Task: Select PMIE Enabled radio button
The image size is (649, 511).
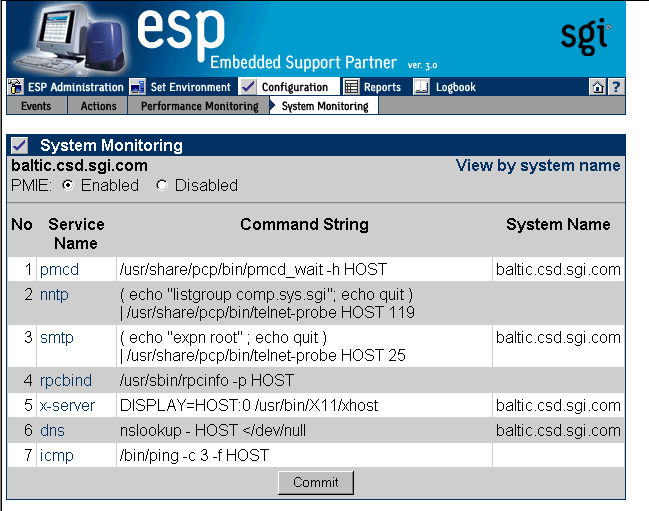Action: click(x=68, y=185)
